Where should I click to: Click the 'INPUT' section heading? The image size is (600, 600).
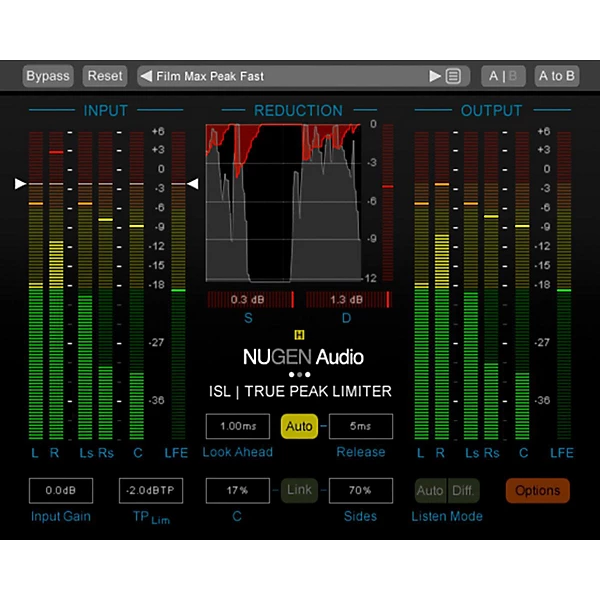click(x=106, y=111)
